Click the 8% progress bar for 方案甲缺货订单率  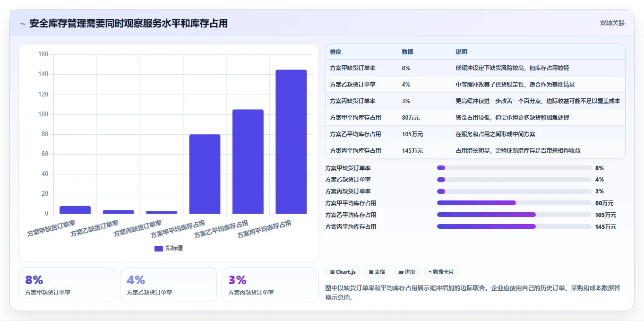tap(514, 168)
